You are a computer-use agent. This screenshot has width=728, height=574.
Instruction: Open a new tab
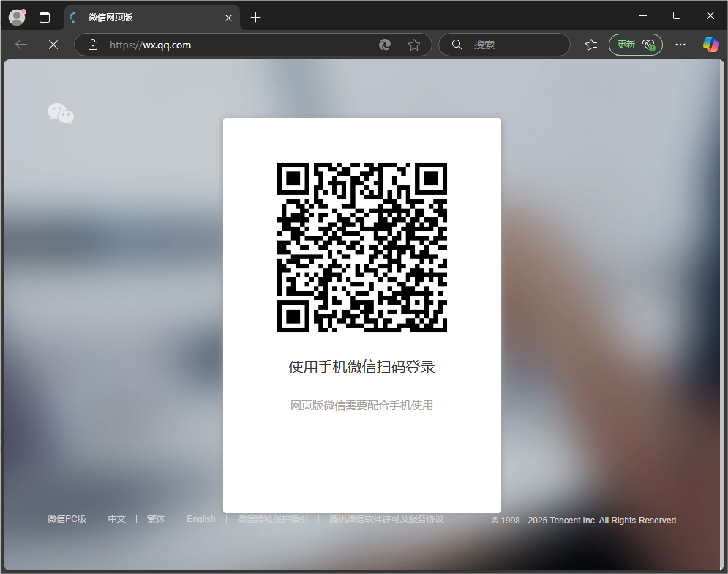(x=255, y=18)
